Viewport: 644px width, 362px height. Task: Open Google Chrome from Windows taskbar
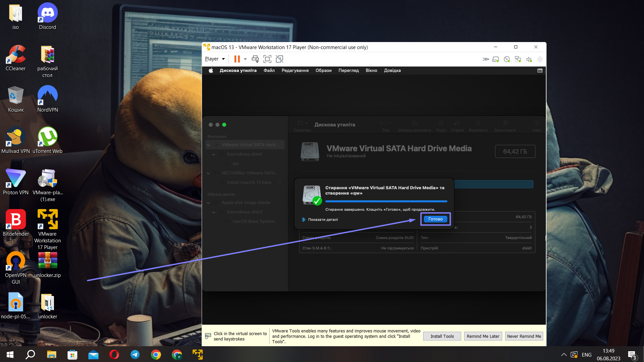coord(156,355)
